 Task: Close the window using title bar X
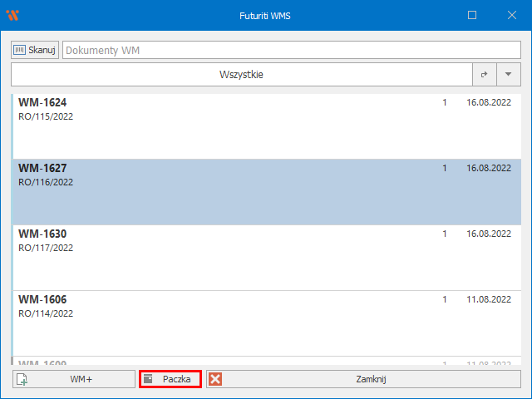pyautogui.click(x=510, y=15)
